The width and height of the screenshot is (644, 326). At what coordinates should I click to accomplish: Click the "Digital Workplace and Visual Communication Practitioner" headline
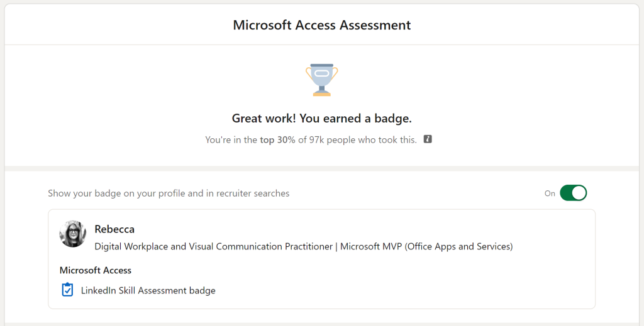click(213, 247)
